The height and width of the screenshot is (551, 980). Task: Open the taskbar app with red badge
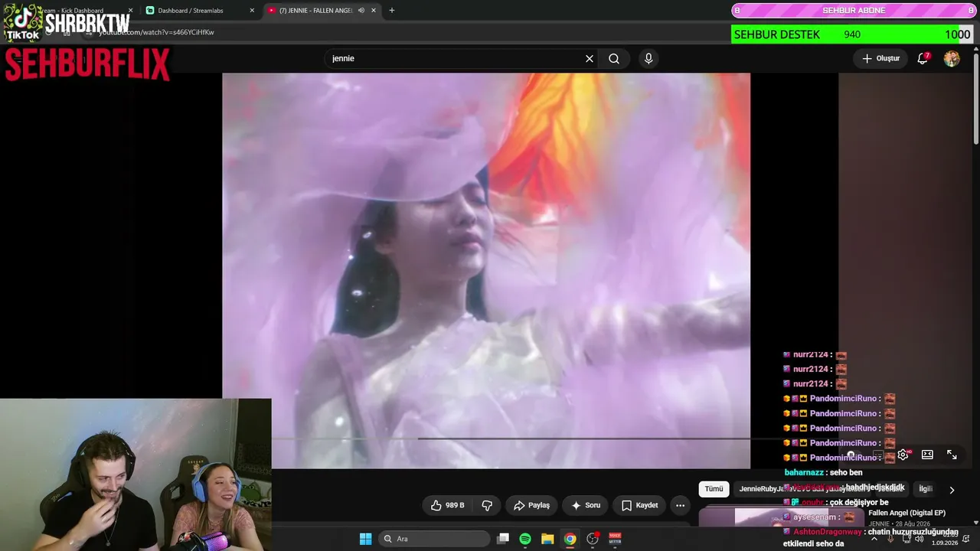593,539
